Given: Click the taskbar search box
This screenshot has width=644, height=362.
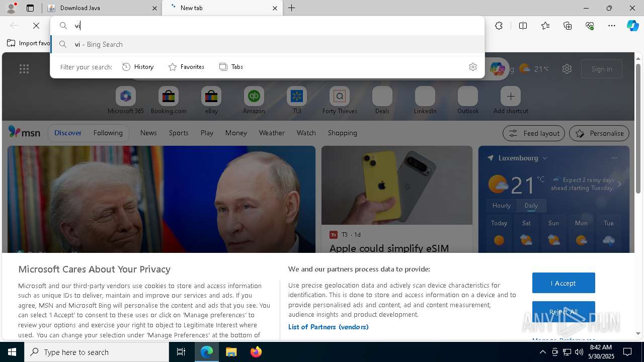Looking at the screenshot, I should coord(97,352).
